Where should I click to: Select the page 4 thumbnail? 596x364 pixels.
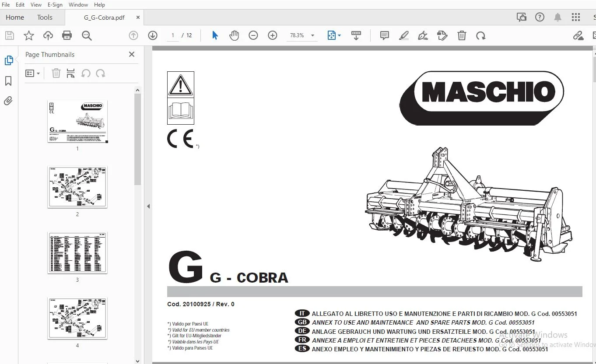point(77,318)
